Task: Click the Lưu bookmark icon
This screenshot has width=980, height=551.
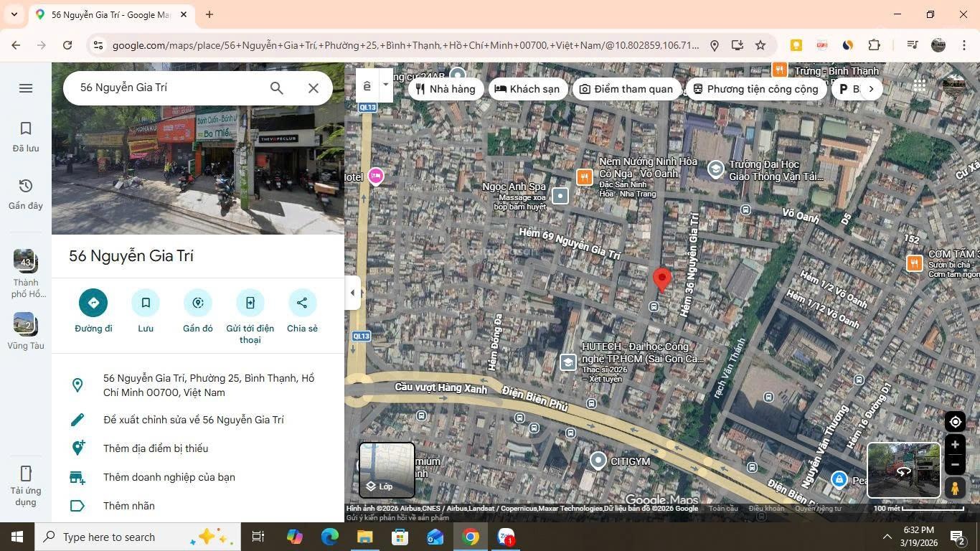Action: click(x=146, y=303)
